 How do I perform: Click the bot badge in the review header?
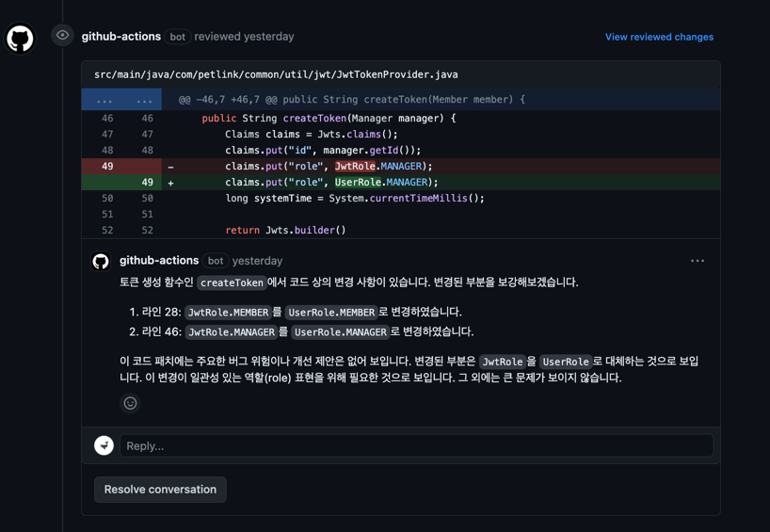point(177,37)
